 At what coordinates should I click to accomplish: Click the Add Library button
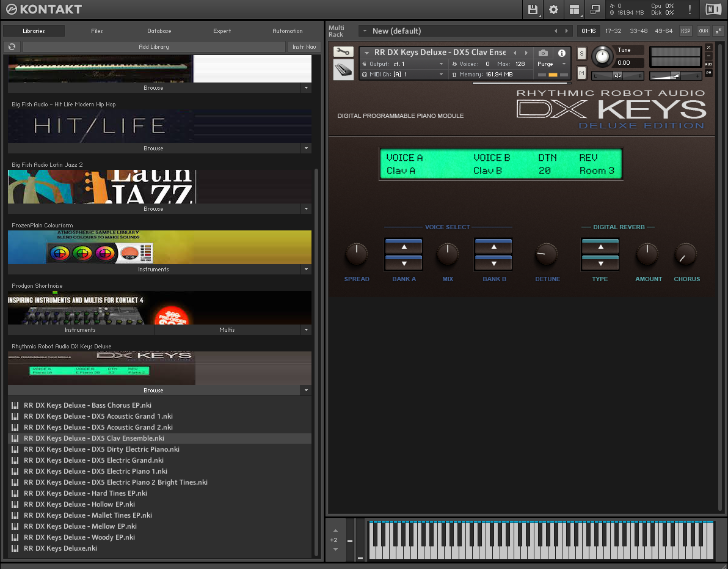pos(154,46)
